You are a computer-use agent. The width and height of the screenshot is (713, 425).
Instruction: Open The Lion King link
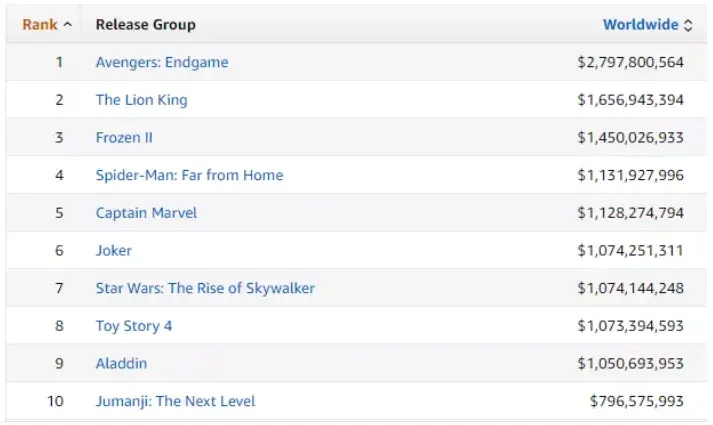pyautogui.click(x=141, y=100)
